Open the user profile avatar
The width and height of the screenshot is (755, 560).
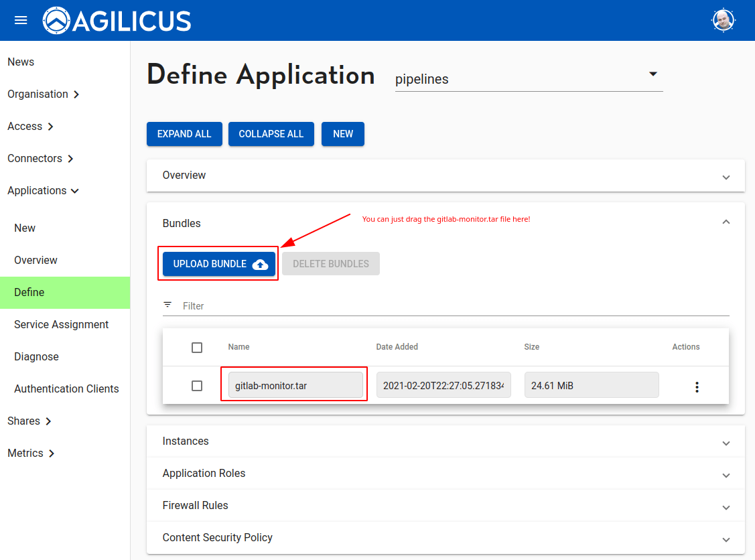[723, 20]
